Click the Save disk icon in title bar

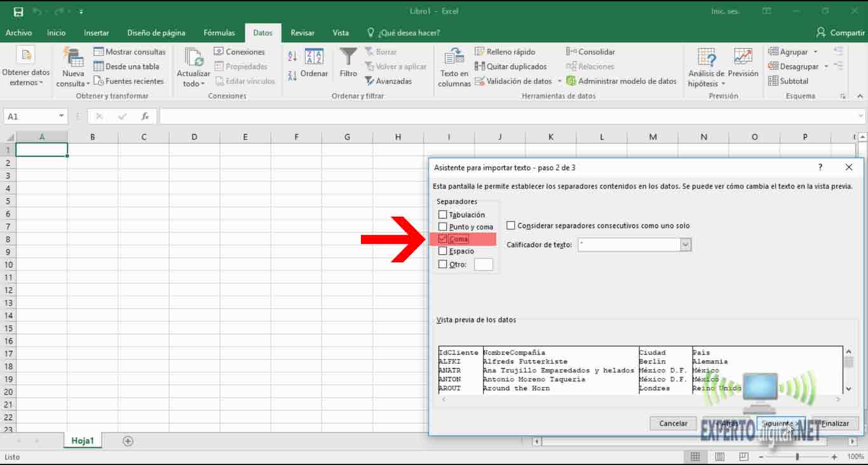pos(18,11)
